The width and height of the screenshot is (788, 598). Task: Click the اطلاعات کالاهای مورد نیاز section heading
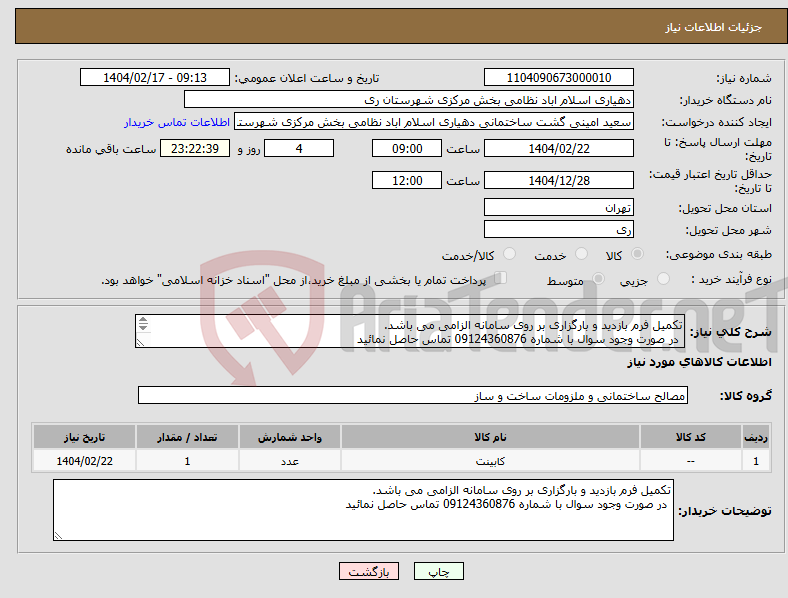(x=699, y=362)
